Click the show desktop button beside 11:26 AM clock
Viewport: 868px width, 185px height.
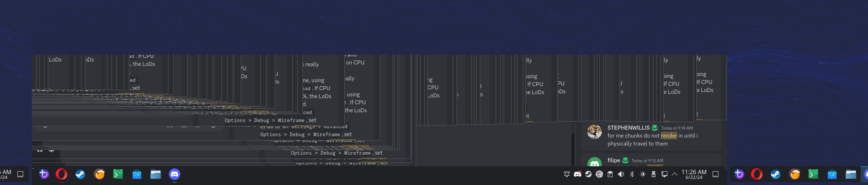pos(716,174)
